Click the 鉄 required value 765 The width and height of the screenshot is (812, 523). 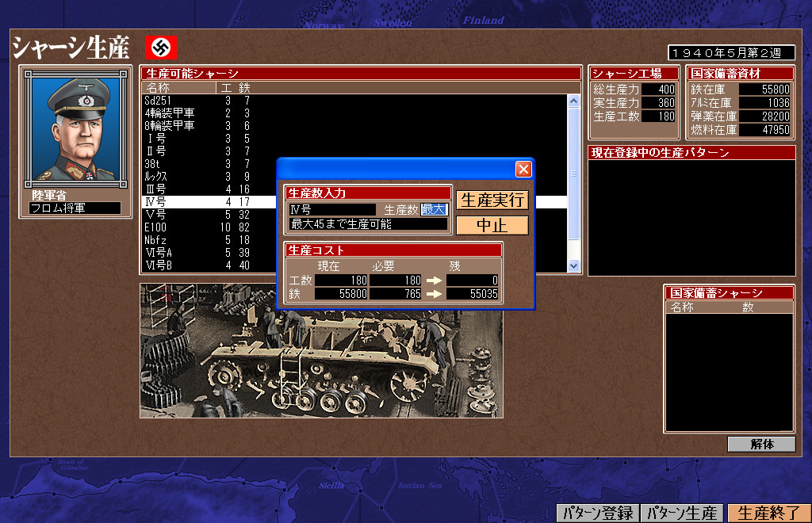pyautogui.click(x=395, y=294)
